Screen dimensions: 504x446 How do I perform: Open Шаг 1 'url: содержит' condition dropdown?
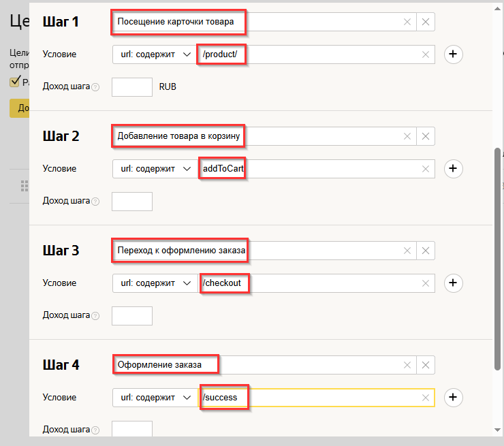(x=154, y=54)
